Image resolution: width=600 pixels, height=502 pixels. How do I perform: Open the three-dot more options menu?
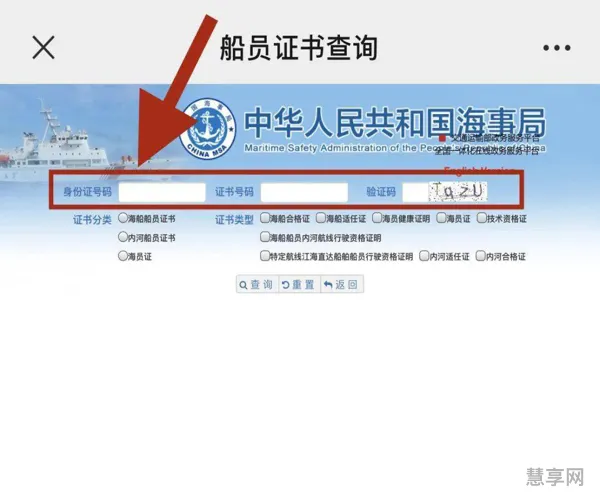557,48
